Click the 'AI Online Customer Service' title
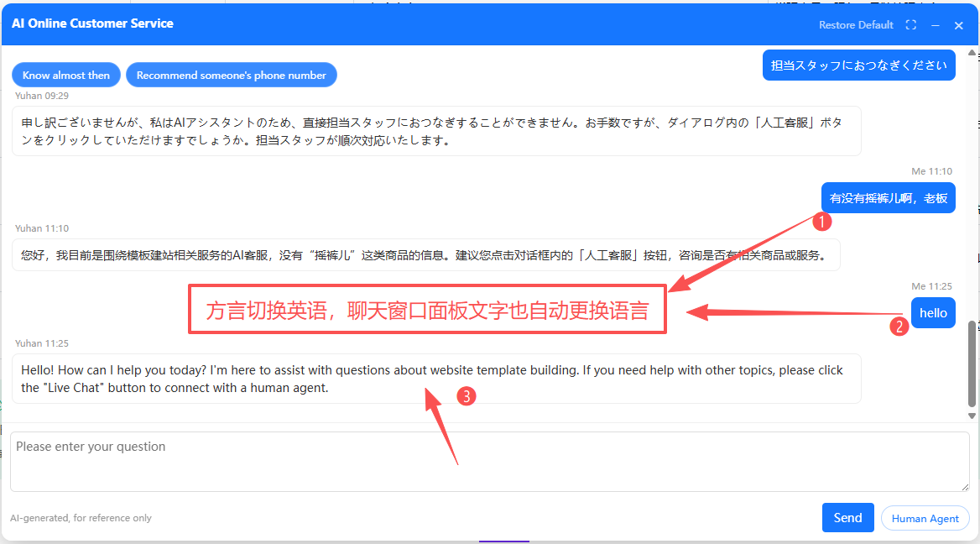This screenshot has height=544, width=980. [92, 24]
